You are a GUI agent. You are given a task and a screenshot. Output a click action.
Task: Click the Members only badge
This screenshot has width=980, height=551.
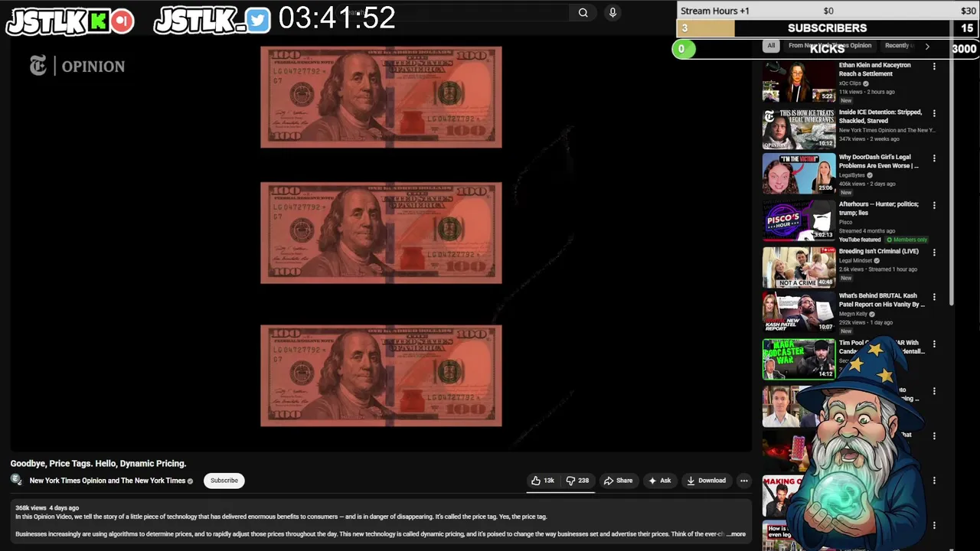[x=906, y=240]
